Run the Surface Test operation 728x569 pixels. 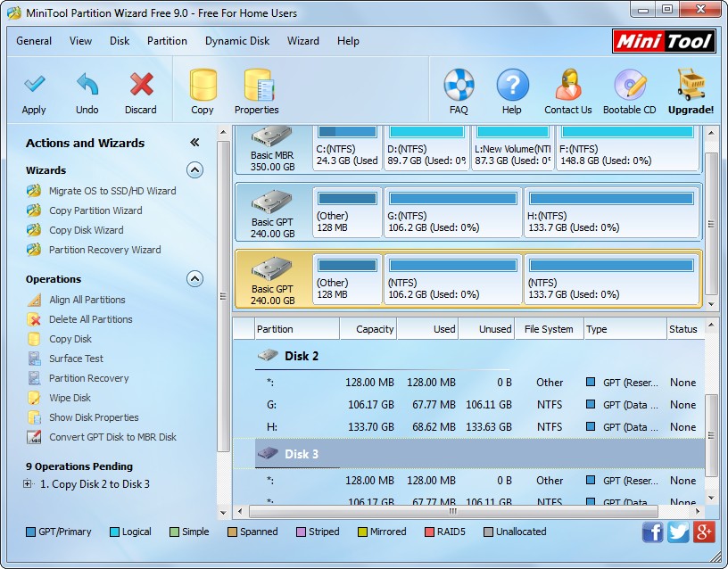(76, 359)
